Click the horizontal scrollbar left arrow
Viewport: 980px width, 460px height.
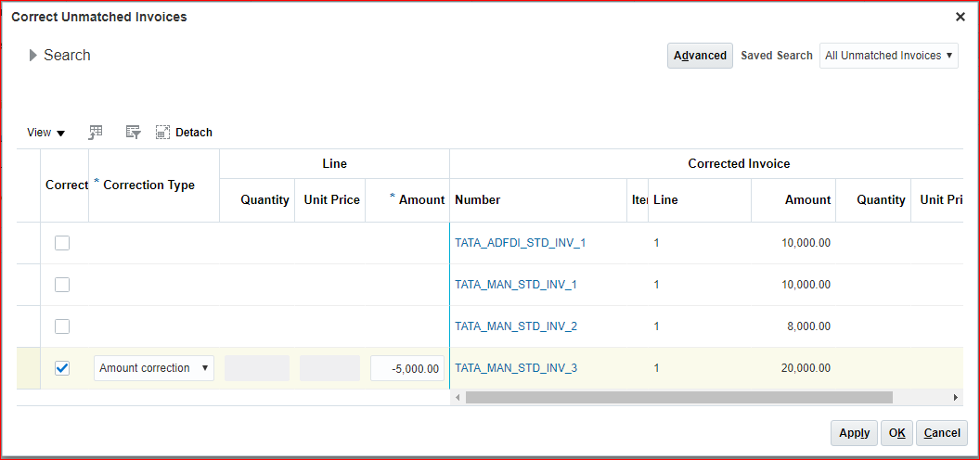coord(456,397)
